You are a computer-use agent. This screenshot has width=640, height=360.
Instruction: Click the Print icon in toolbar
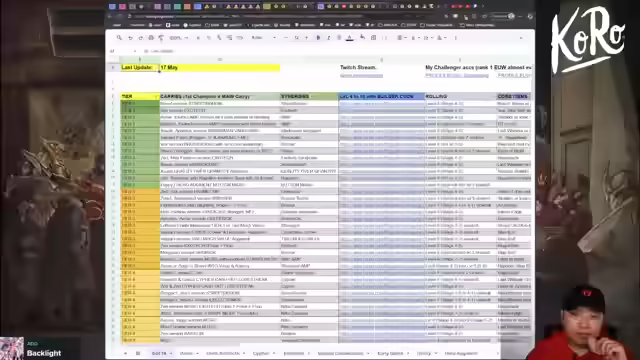(151, 38)
